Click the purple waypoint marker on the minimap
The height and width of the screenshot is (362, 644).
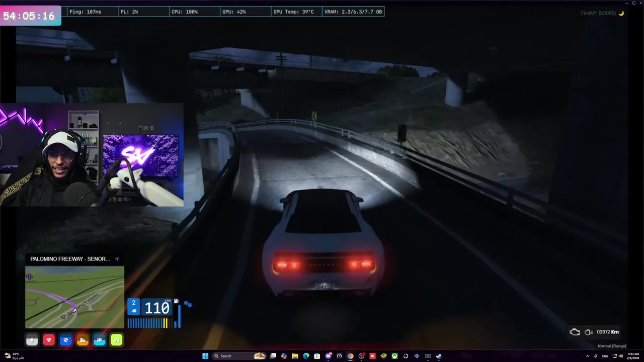coord(29,277)
